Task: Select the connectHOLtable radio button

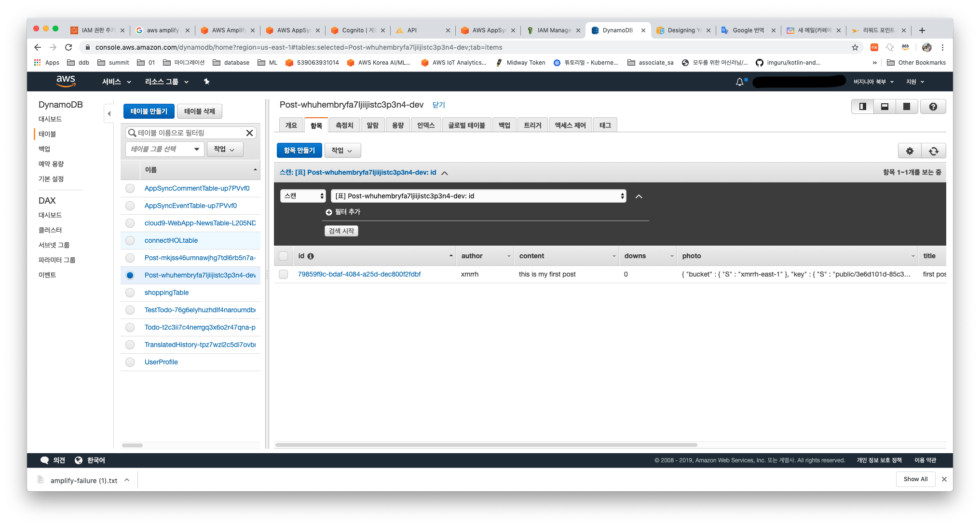Action: click(x=130, y=240)
